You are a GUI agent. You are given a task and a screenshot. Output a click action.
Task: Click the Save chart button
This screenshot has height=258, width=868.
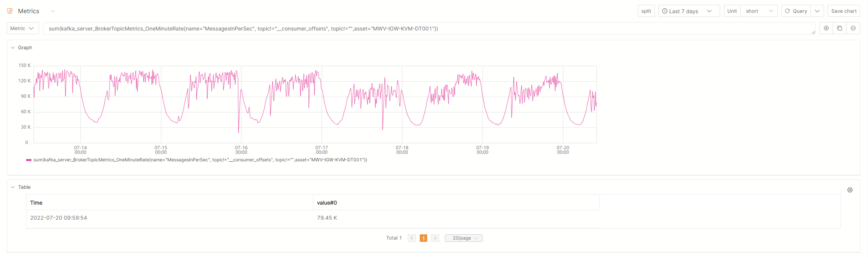click(x=844, y=11)
